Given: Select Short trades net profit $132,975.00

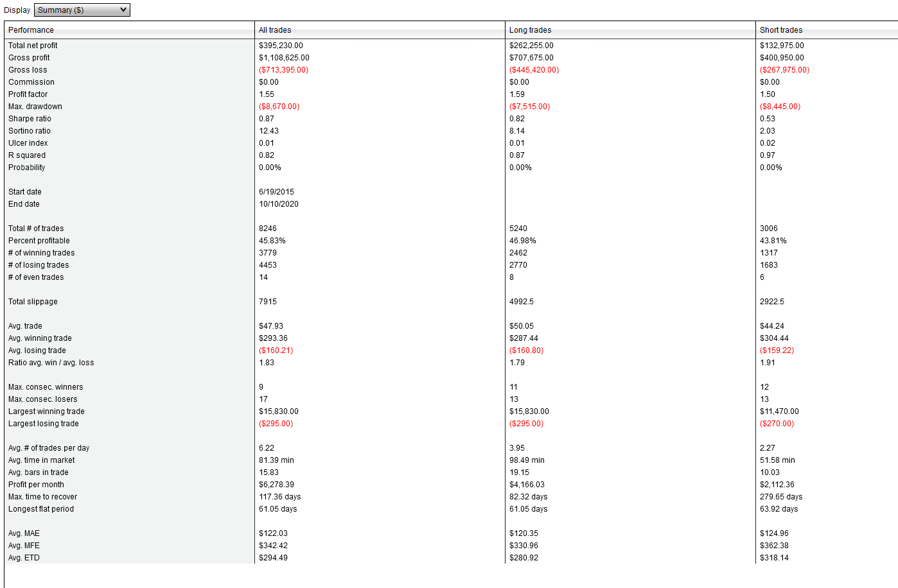Looking at the screenshot, I should tap(782, 46).
